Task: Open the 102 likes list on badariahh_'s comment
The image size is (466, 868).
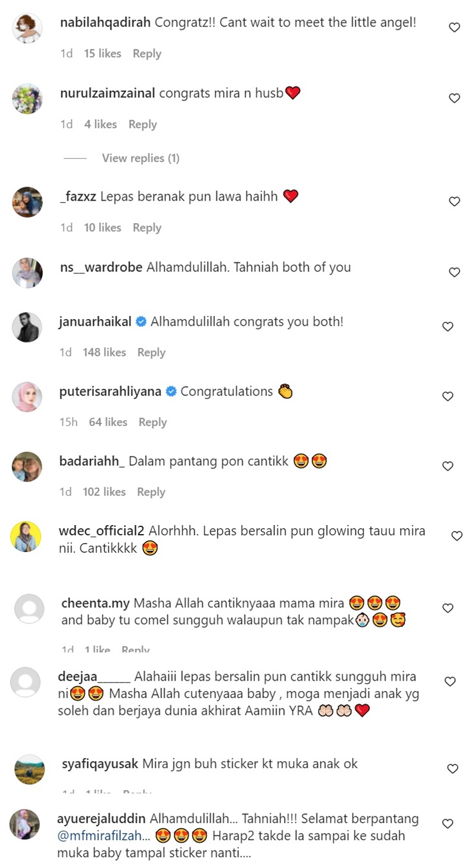Action: pyautogui.click(x=104, y=492)
